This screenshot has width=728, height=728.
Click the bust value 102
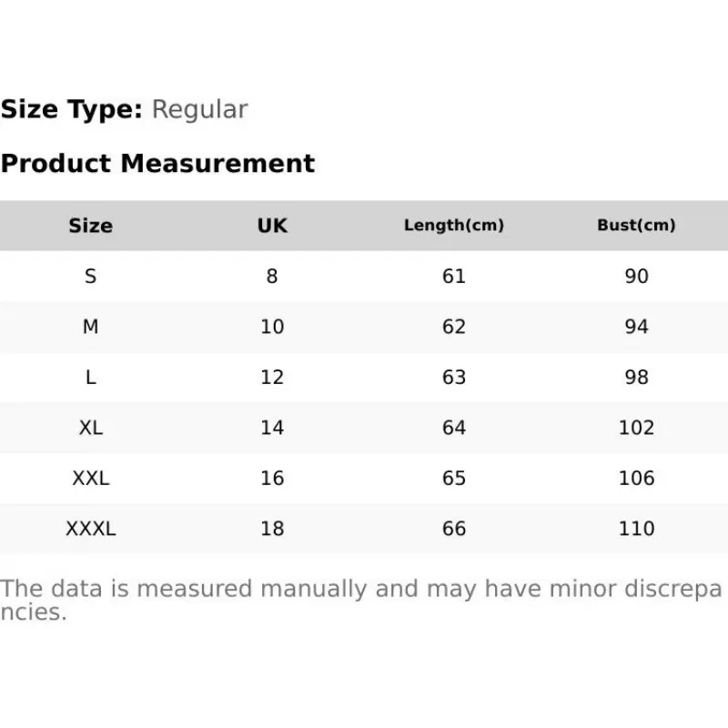pos(636,428)
